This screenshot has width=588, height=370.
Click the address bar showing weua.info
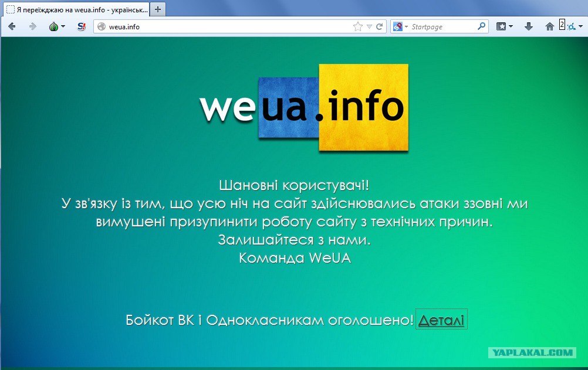point(229,26)
